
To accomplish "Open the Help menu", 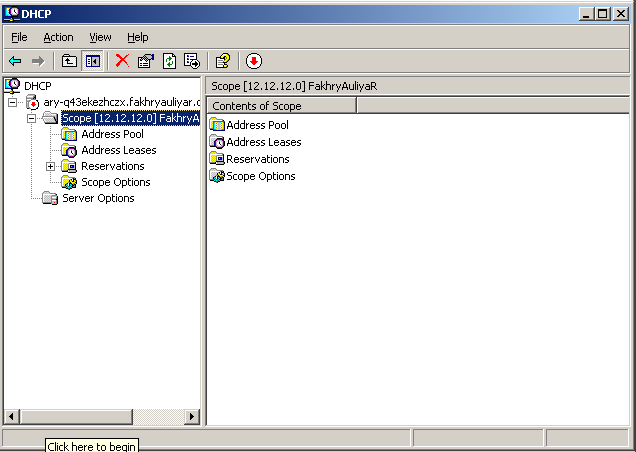I will [x=138, y=37].
